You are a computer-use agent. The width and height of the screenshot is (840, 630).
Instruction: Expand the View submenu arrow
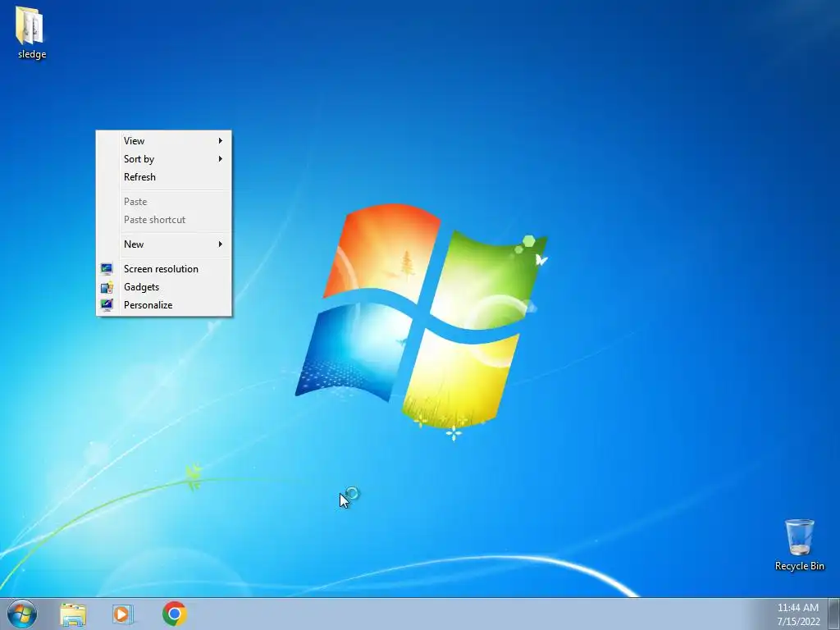pos(220,141)
